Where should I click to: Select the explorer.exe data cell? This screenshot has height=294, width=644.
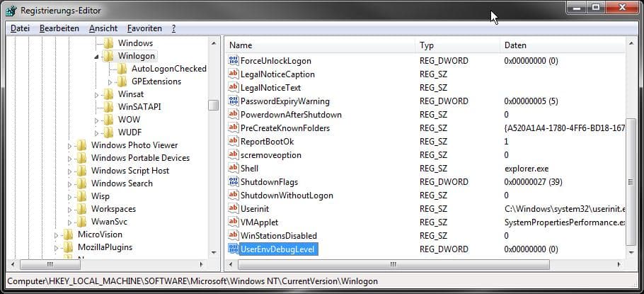tap(527, 169)
